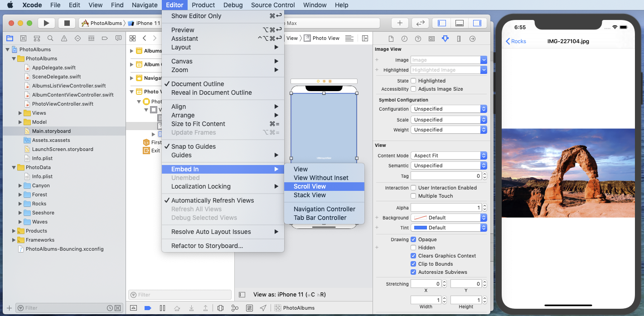Show the Debug area
644x316 pixels.
[x=459, y=23]
